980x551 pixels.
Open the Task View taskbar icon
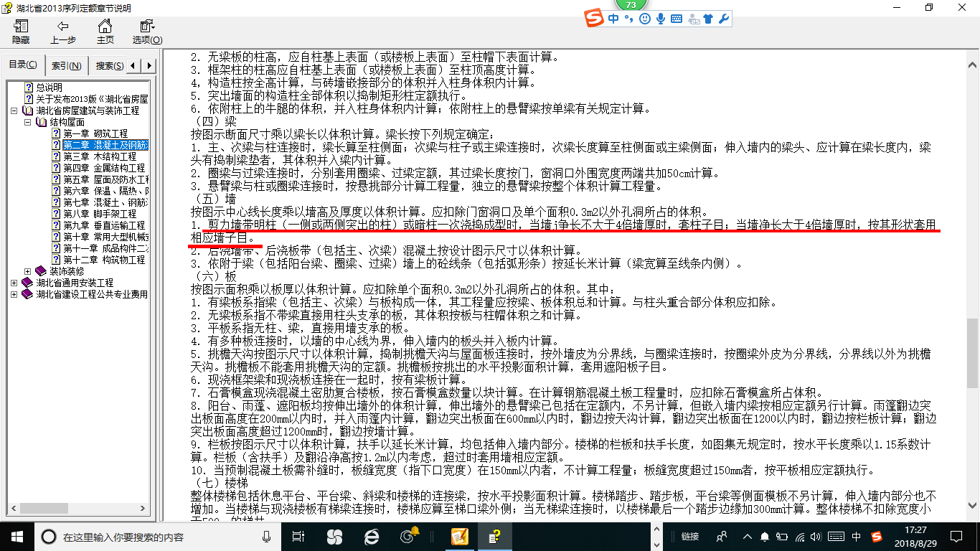point(299,536)
